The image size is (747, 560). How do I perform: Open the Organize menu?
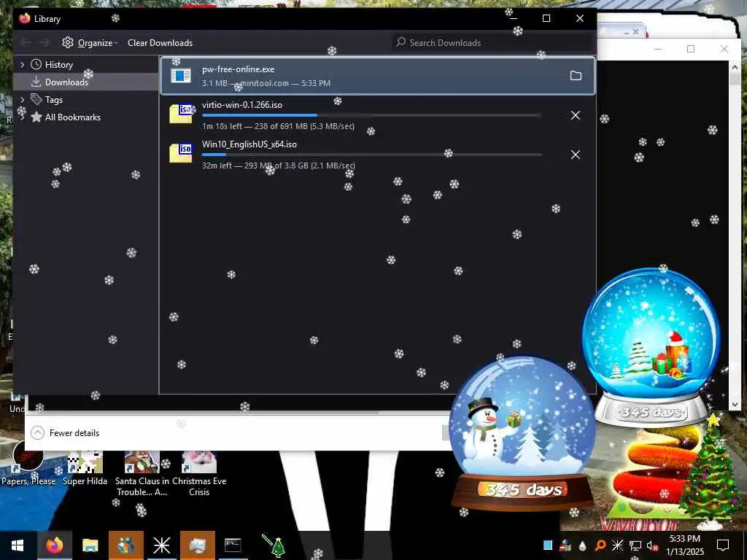click(x=90, y=43)
